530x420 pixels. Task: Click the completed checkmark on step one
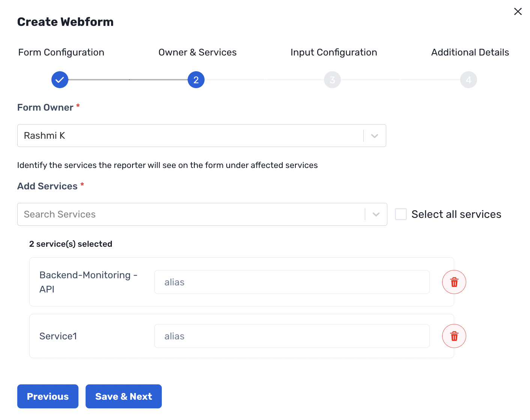tap(60, 79)
